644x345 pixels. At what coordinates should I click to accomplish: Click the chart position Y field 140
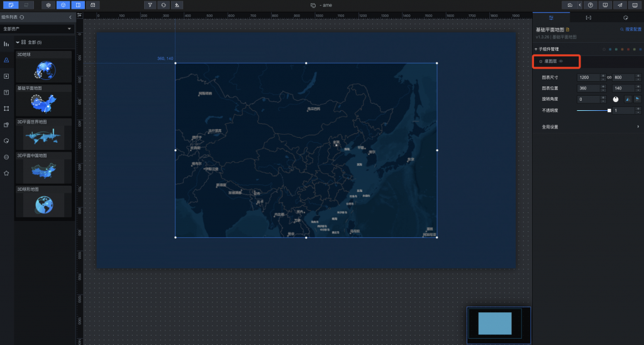pos(624,88)
